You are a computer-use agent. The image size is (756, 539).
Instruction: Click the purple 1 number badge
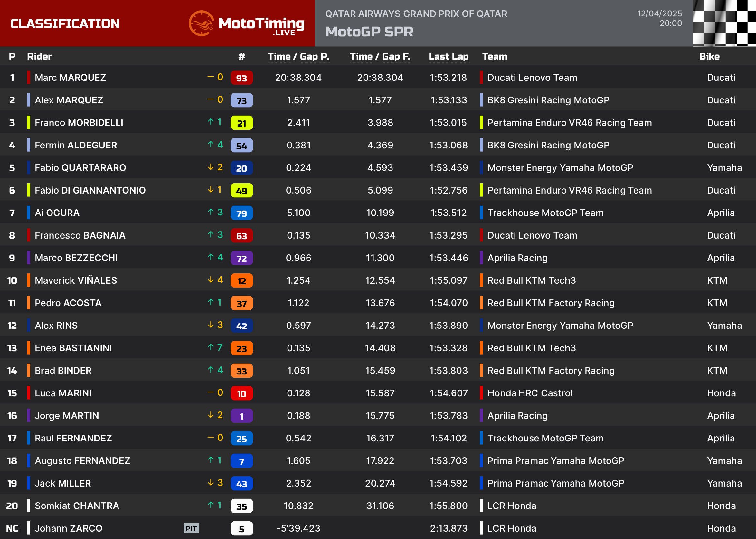[x=241, y=416]
